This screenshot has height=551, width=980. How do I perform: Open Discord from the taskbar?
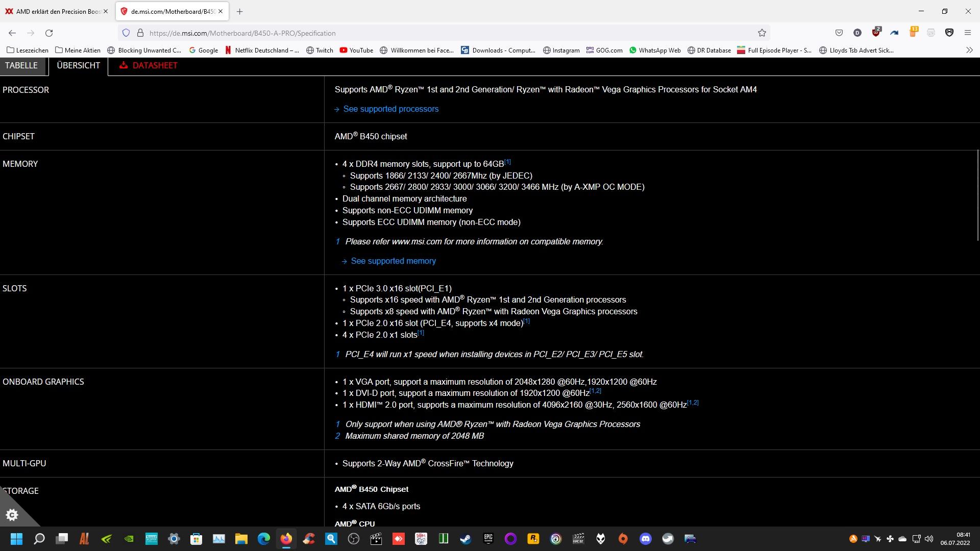tap(645, 539)
